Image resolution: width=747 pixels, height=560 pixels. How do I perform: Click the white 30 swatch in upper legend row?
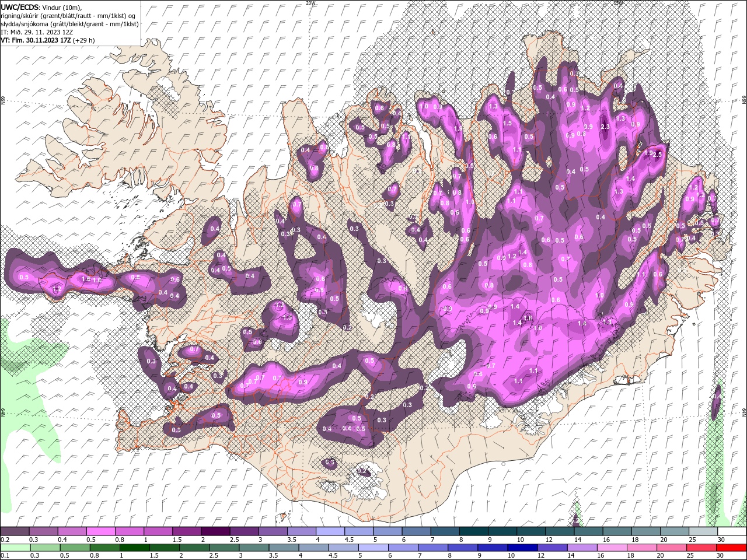tap(732, 531)
